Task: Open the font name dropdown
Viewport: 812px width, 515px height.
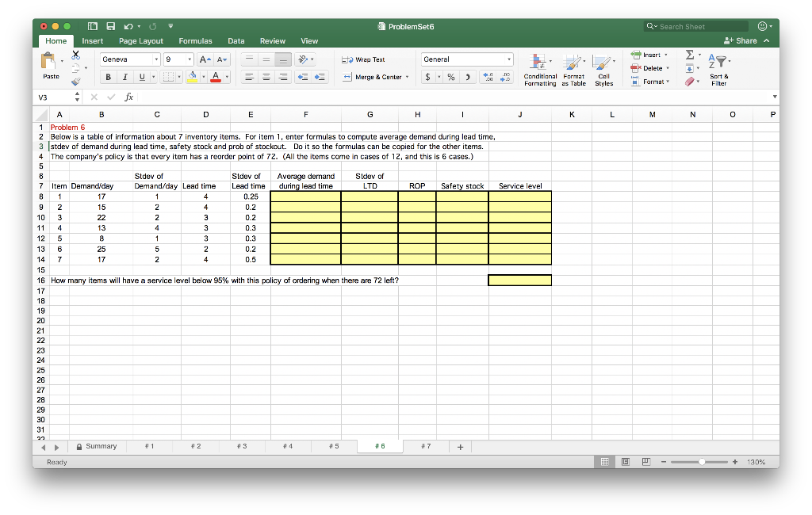Action: tap(129, 59)
